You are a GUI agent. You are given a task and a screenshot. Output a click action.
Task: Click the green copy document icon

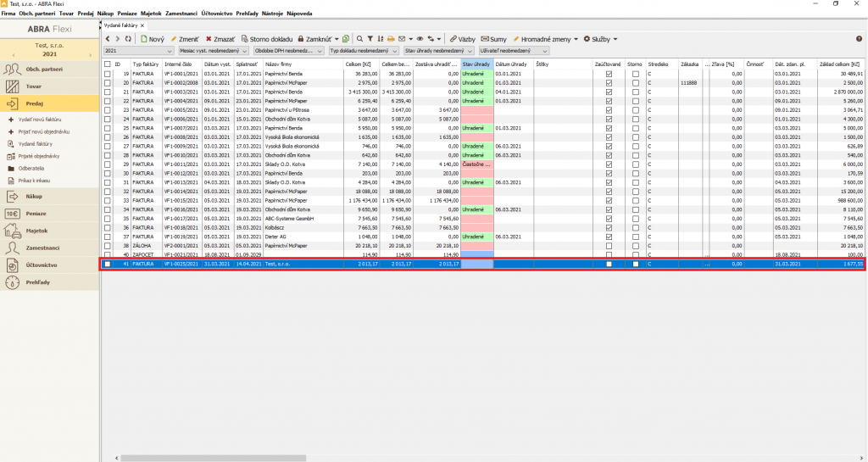click(x=346, y=39)
